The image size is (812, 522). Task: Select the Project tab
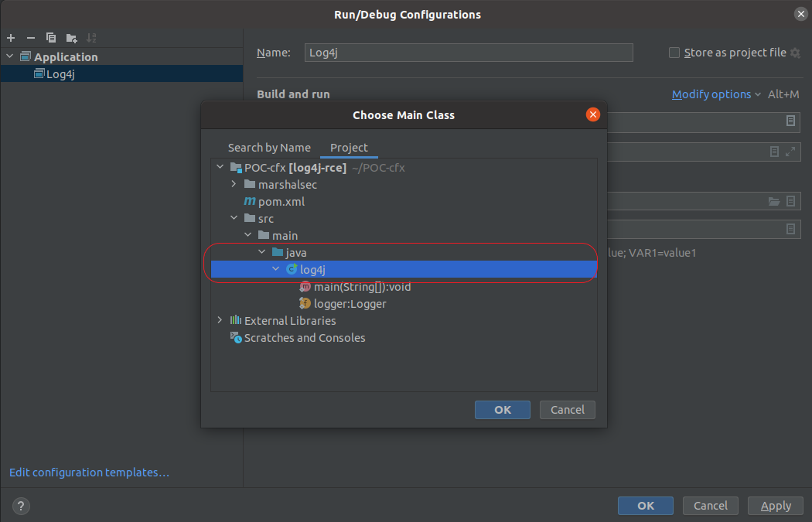coord(349,148)
